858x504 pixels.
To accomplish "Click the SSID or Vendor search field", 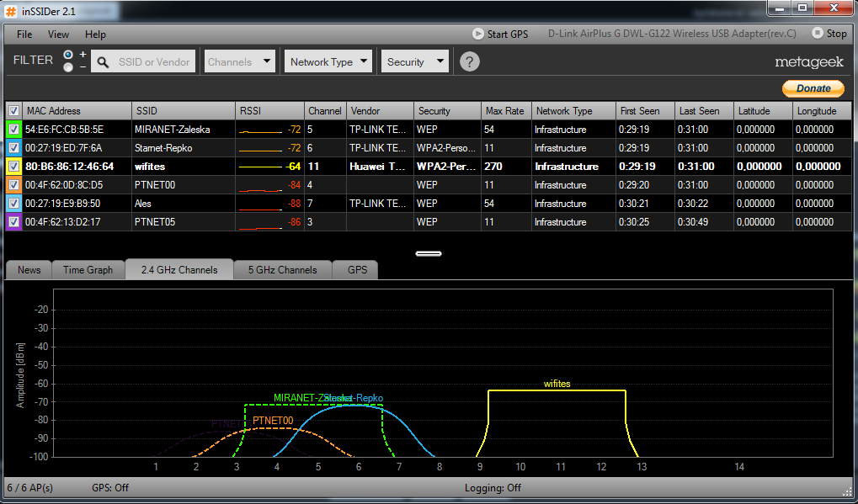I will pyautogui.click(x=145, y=61).
